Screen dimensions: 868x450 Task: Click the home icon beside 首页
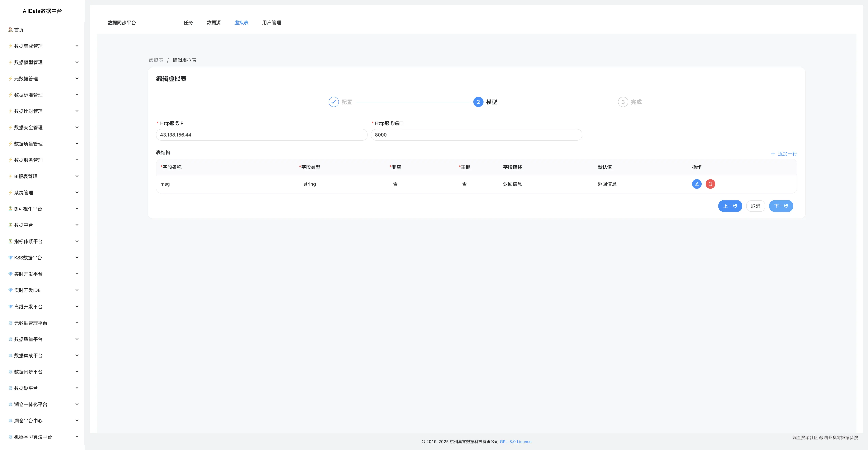coord(11,30)
